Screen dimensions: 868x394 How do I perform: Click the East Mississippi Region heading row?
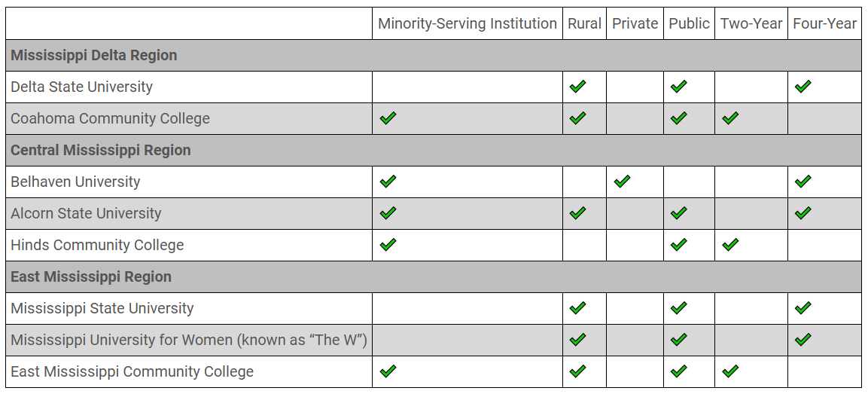pos(434,276)
